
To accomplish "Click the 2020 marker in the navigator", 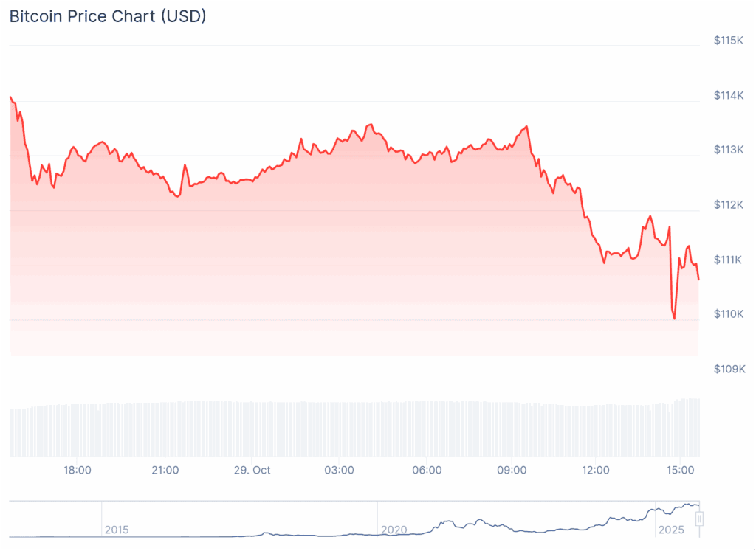I will pyautogui.click(x=394, y=530).
